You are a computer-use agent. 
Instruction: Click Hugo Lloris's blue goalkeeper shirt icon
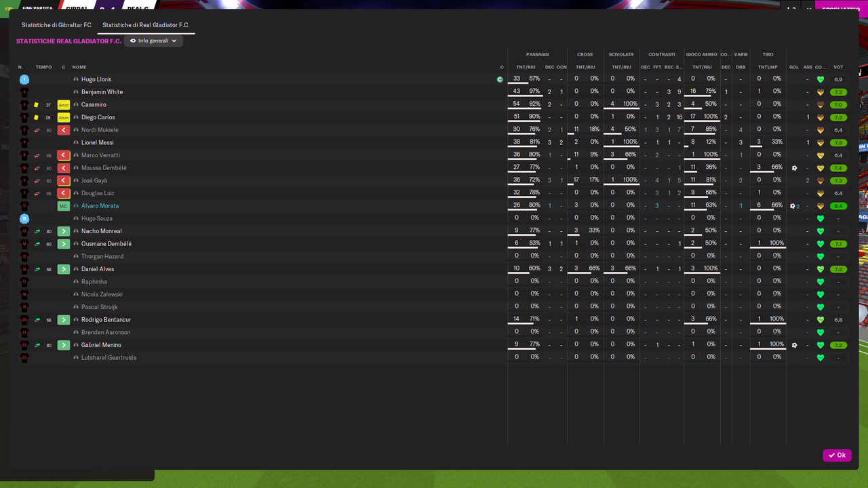click(x=24, y=79)
